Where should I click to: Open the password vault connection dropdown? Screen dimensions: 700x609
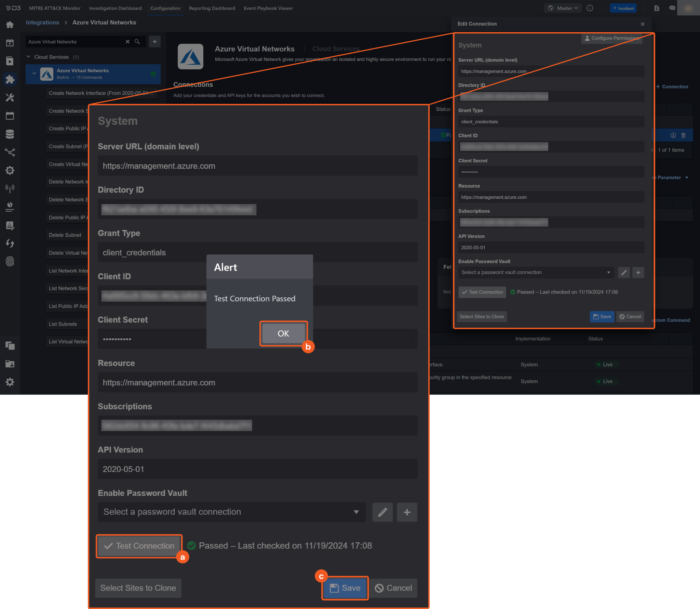click(231, 512)
